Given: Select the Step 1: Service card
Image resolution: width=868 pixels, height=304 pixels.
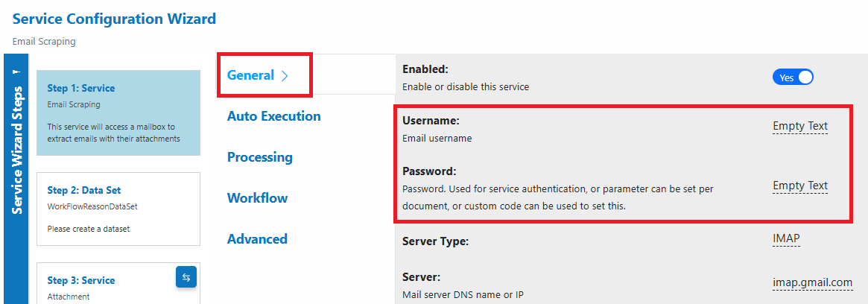Looking at the screenshot, I should (118, 113).
